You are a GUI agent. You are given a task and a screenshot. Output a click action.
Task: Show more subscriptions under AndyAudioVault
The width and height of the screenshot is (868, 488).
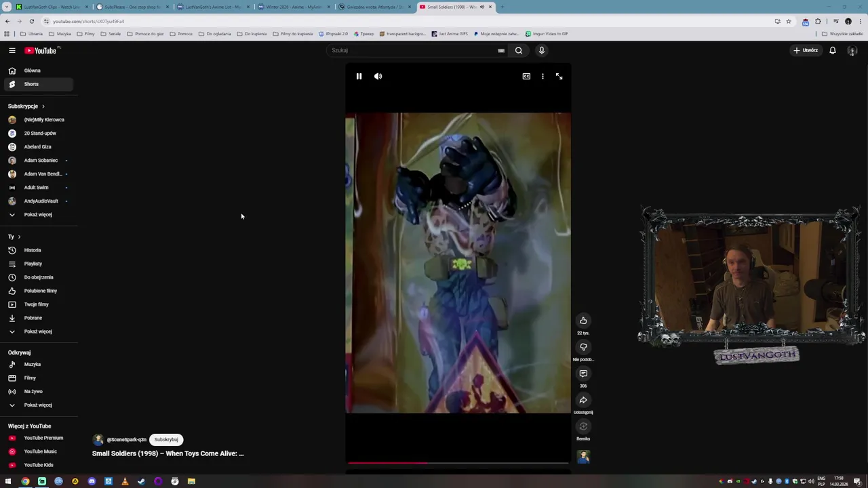(37, 215)
